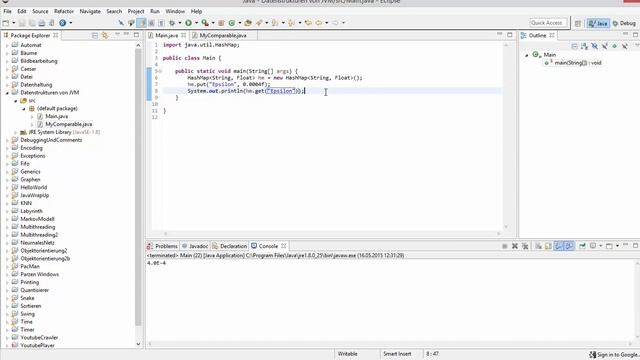Click Collapse All icon in Outline toolbar
The width and height of the screenshot is (640, 360).
574,46
